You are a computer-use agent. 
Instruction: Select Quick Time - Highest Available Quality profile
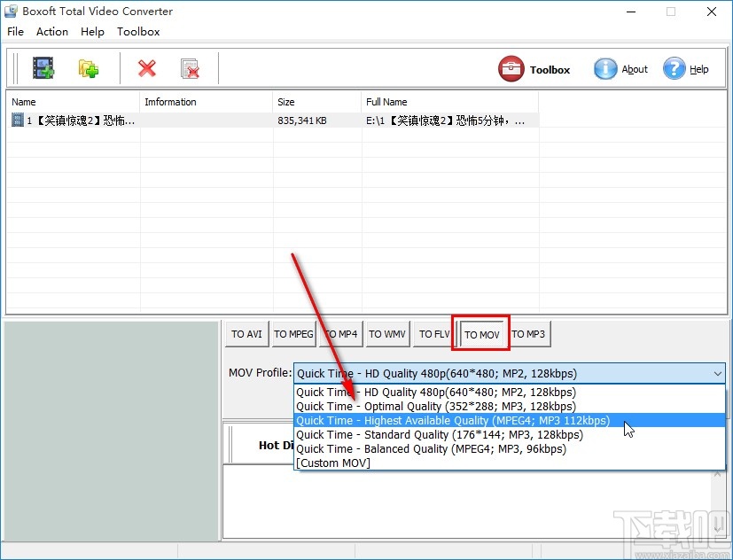pyautogui.click(x=452, y=420)
